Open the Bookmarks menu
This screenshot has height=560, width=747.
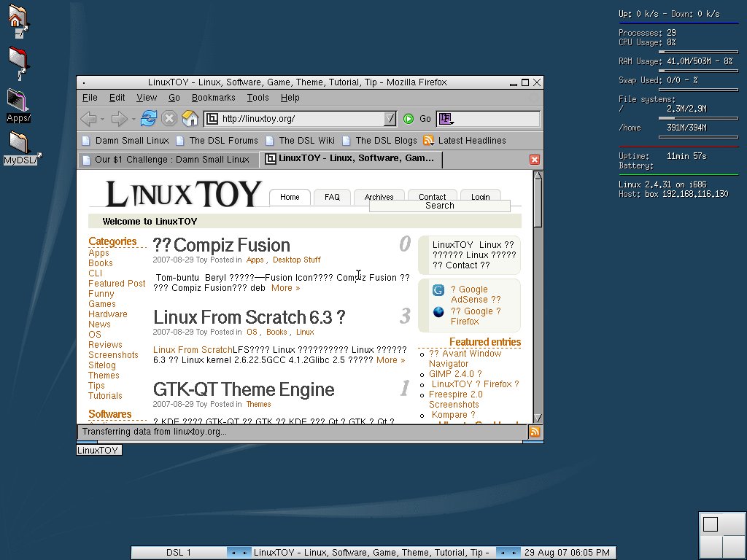(x=214, y=98)
